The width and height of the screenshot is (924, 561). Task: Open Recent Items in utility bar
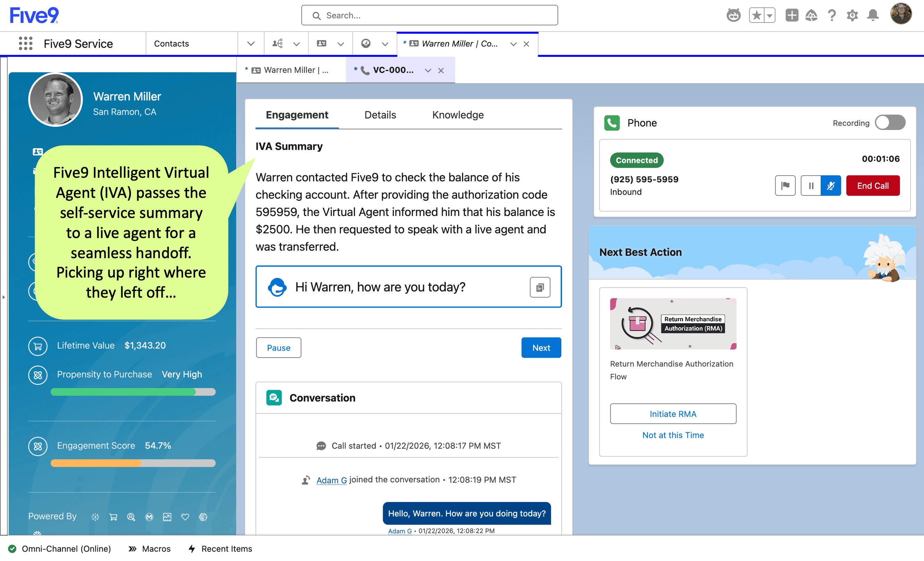coord(220,549)
